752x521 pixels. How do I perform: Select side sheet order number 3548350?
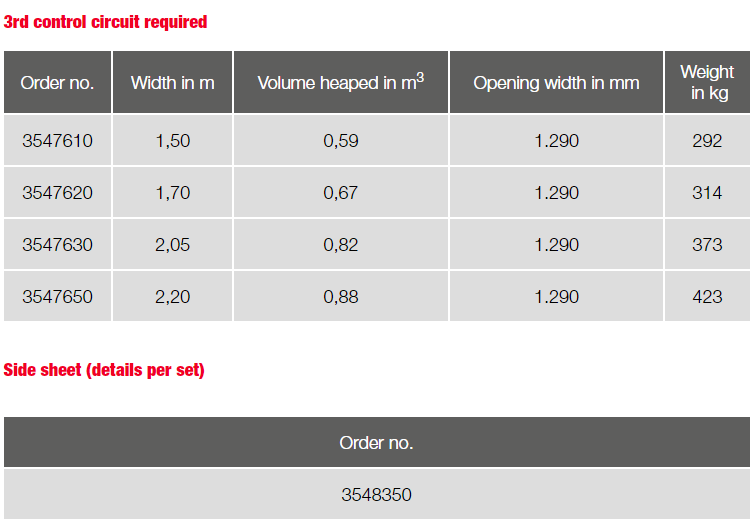376,494
